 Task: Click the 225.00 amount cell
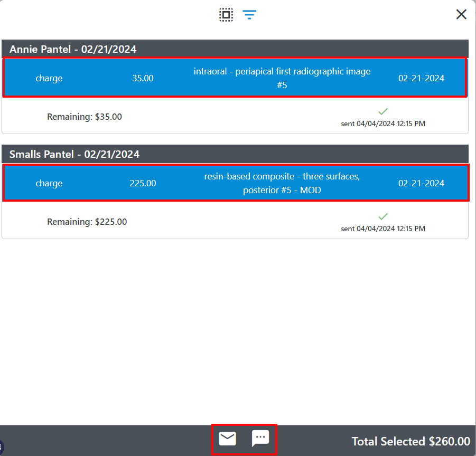click(x=143, y=183)
